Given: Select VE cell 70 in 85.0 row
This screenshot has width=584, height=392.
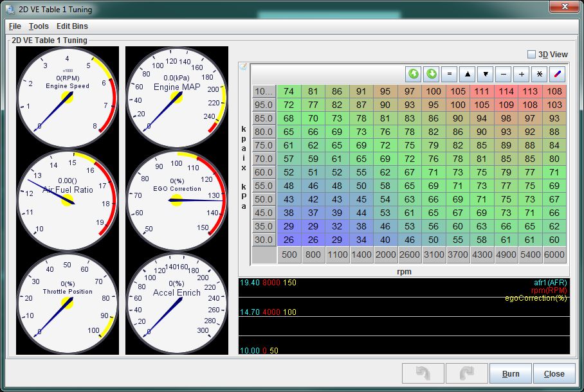Looking at the screenshot, I should click(313, 118).
